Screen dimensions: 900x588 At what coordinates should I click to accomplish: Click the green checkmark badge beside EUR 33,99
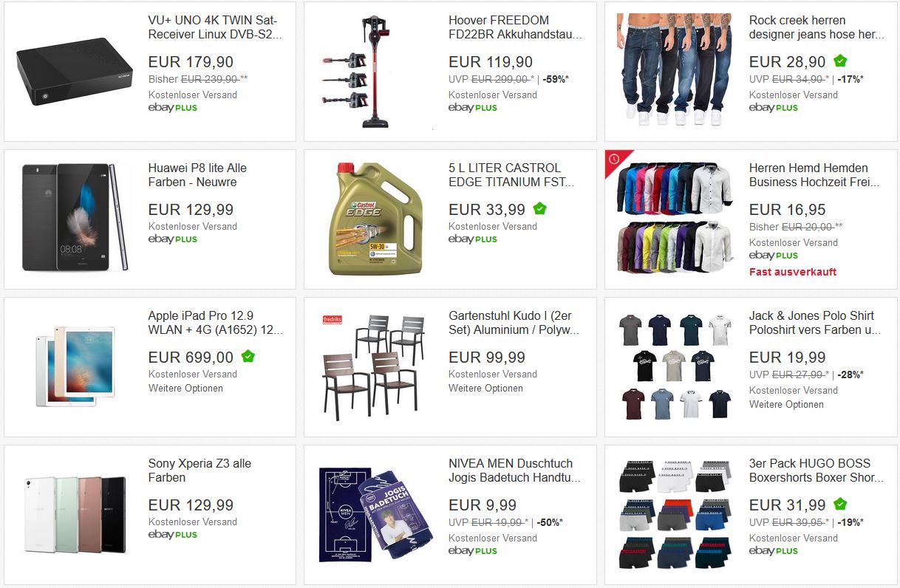coord(540,209)
